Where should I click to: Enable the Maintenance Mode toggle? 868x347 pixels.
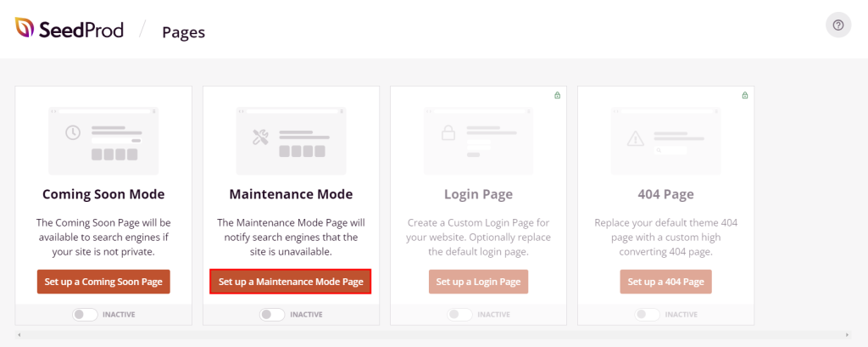(272, 314)
